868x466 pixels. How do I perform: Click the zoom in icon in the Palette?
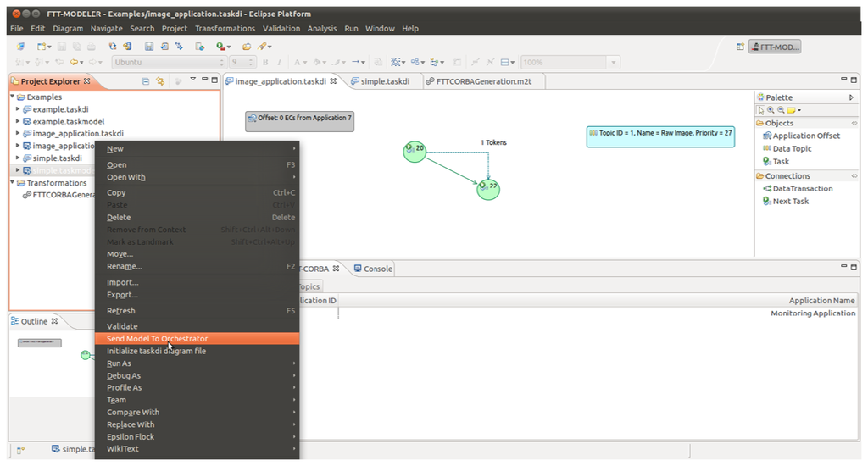click(771, 110)
